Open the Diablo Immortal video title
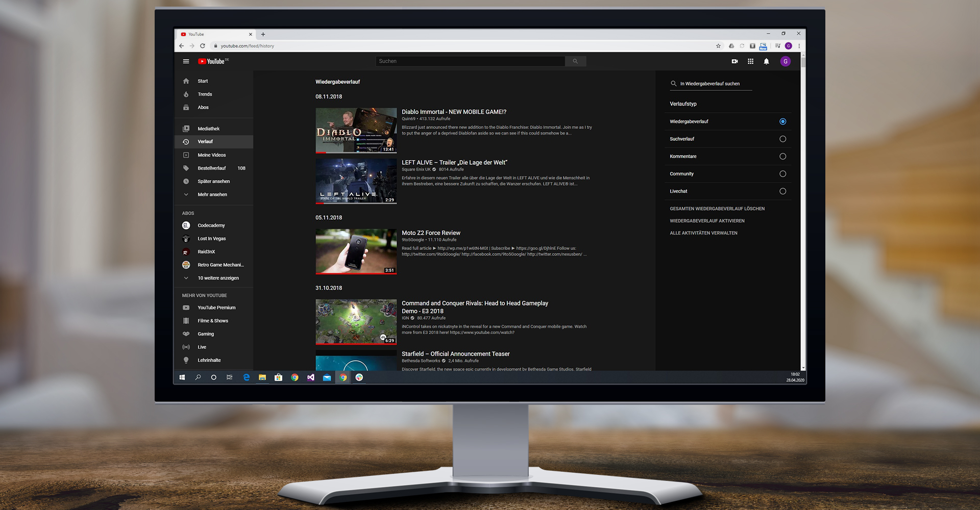980x510 pixels. pyautogui.click(x=454, y=112)
